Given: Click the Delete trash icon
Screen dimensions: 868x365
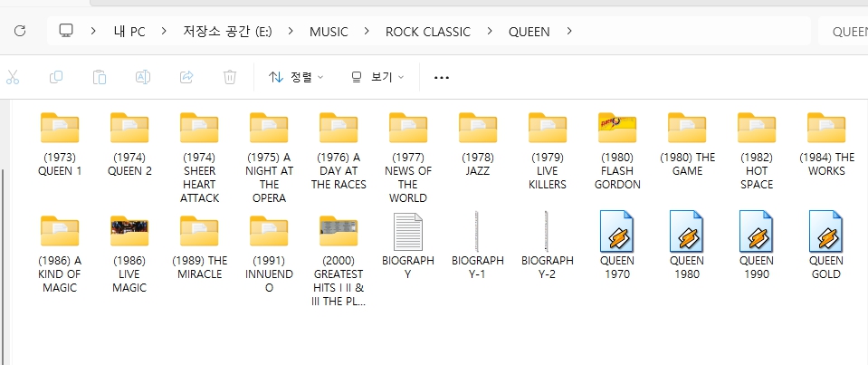Looking at the screenshot, I should click(x=230, y=77).
